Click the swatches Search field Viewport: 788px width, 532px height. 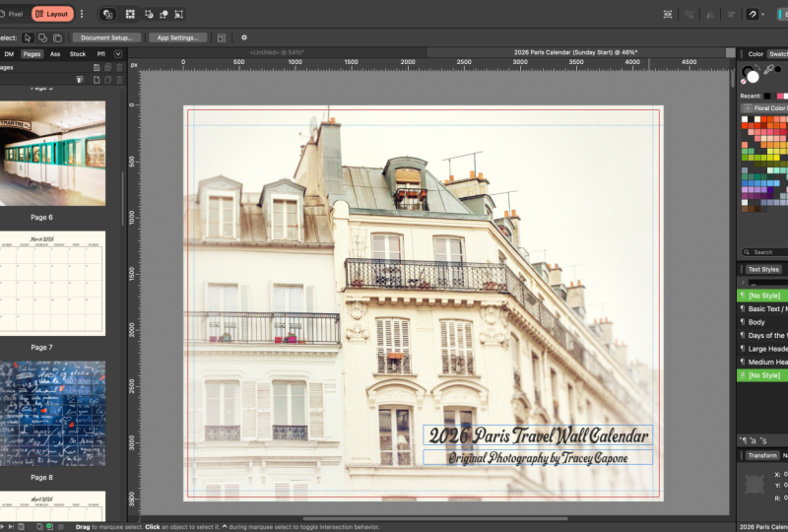pos(764,252)
